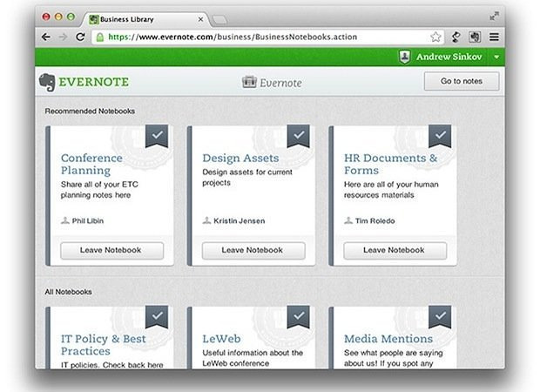Click the Evernote elephant logo
The image size is (540, 392).
click(47, 82)
